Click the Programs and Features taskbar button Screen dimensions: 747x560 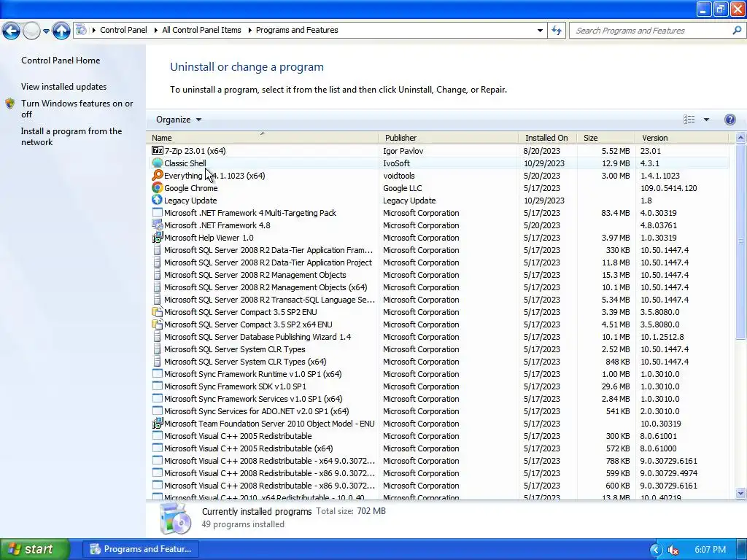click(x=141, y=550)
